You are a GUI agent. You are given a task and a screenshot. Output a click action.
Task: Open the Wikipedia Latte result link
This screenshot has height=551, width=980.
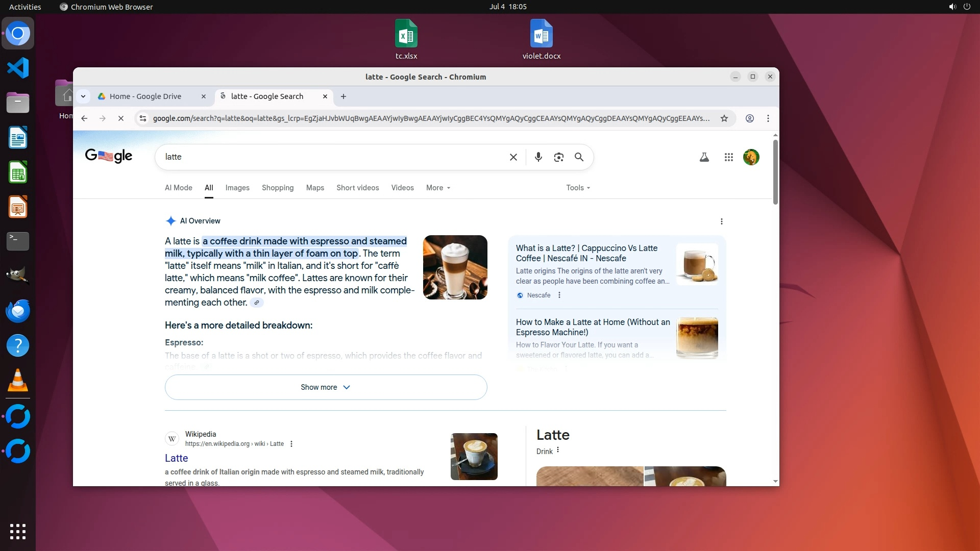176,458
